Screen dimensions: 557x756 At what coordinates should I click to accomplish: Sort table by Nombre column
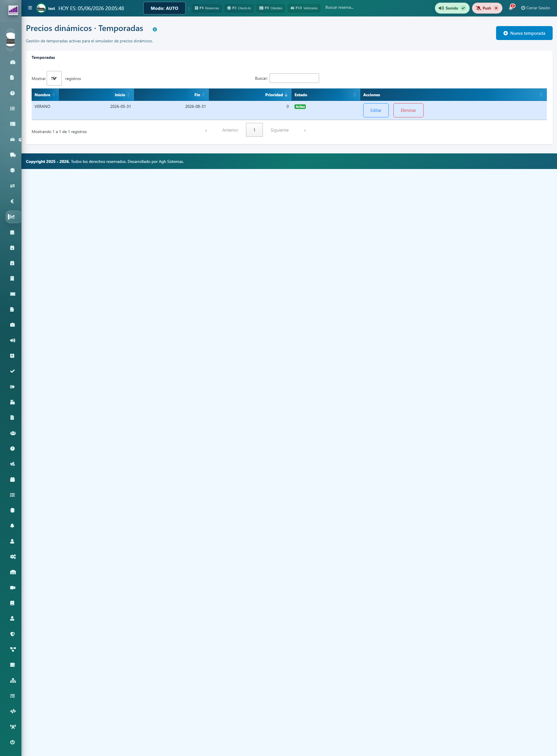(45, 95)
